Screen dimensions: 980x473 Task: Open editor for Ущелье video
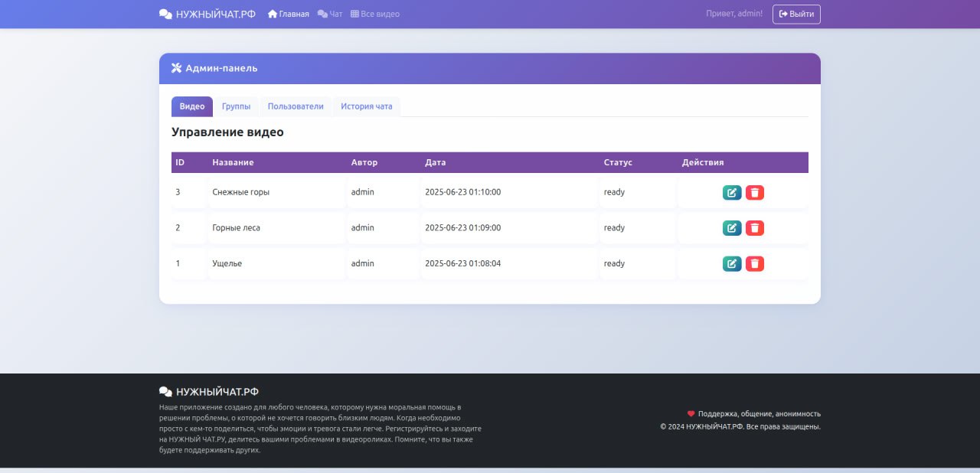(732, 264)
